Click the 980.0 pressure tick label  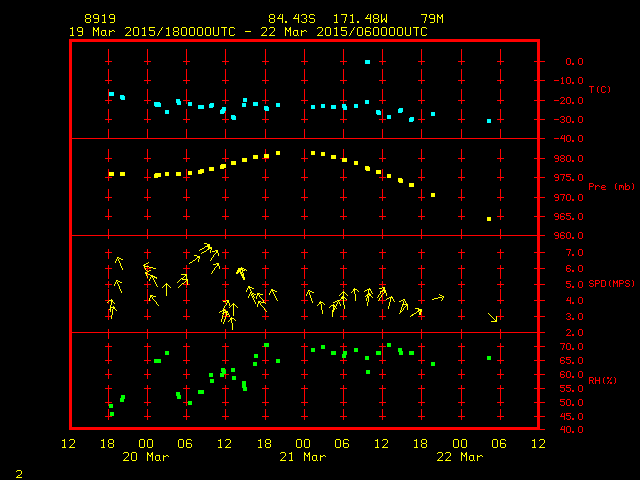click(568, 159)
